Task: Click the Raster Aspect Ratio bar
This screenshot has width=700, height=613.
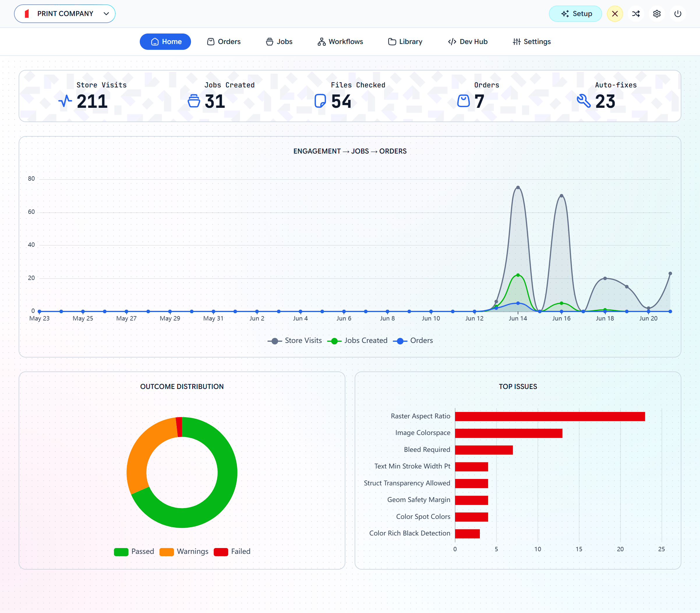Action: (550, 416)
